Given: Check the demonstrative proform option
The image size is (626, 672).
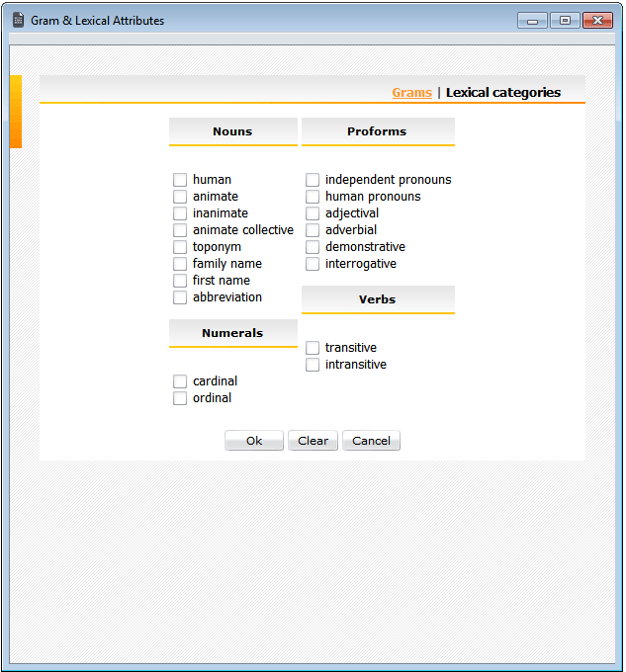Looking at the screenshot, I should click(x=313, y=247).
